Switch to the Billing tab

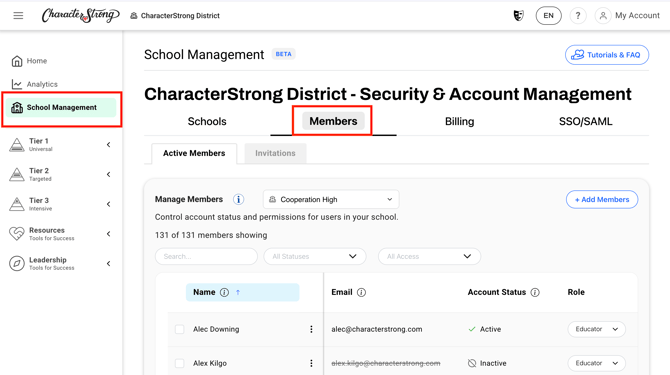coord(459,121)
